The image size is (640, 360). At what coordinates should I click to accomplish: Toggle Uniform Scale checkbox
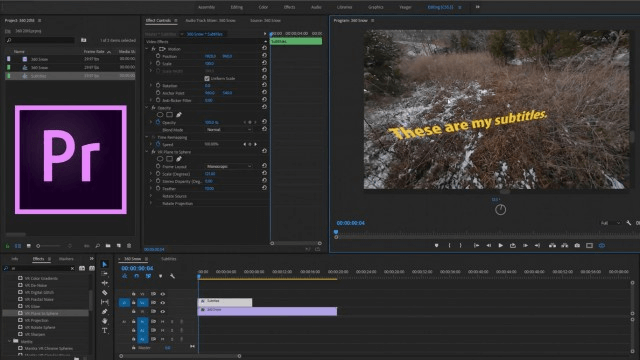pyautogui.click(x=207, y=78)
